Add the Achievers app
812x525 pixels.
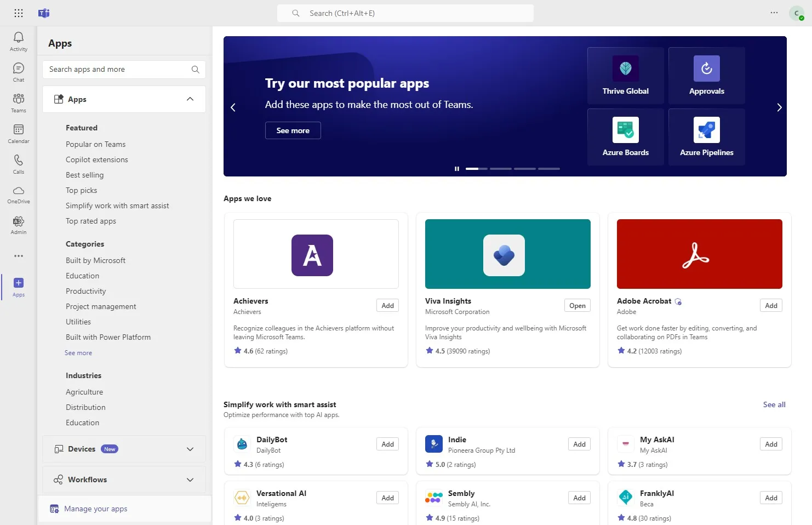tap(388, 306)
